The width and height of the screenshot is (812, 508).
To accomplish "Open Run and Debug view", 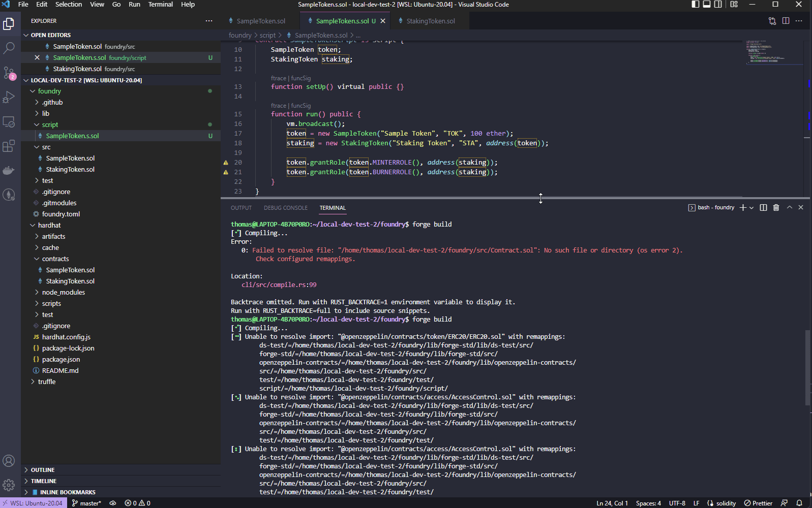I will 9,97.
